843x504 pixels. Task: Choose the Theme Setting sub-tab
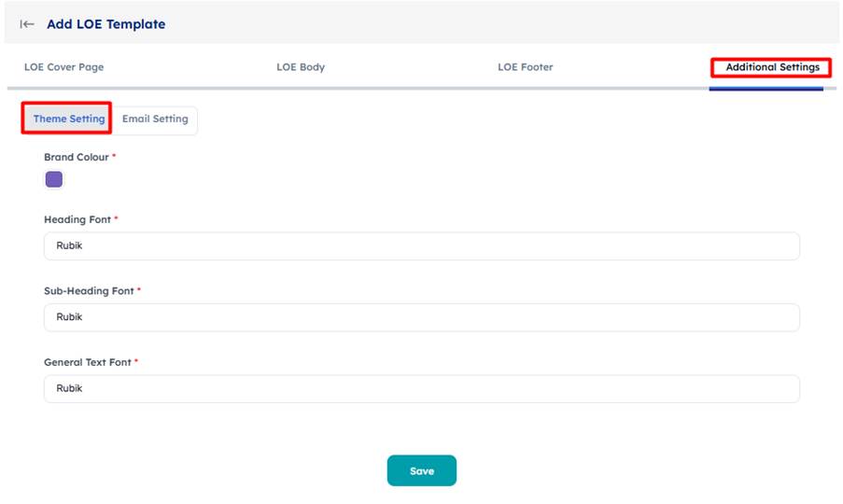tap(69, 119)
